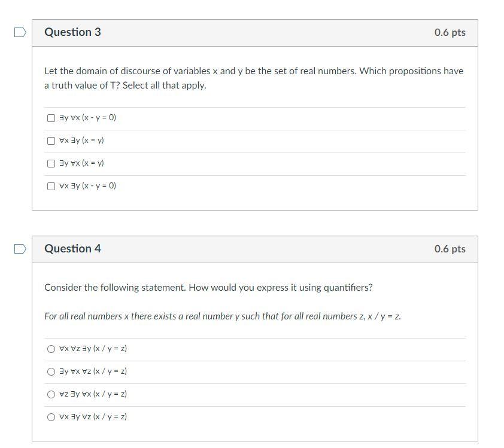Check the option ∃y ∀x (x - y = 0)
This screenshot has height=448, width=504.
click(x=51, y=118)
